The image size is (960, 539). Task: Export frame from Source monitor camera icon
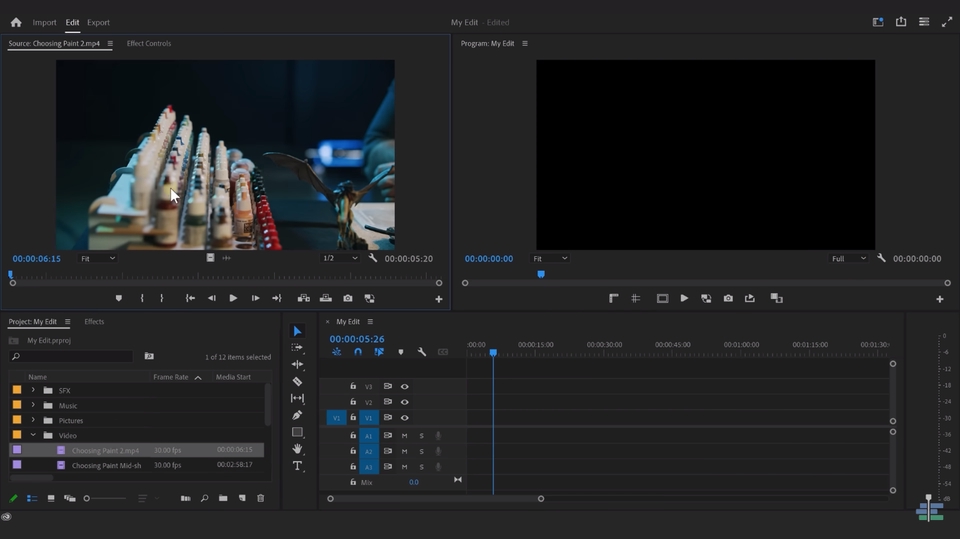pyautogui.click(x=348, y=298)
